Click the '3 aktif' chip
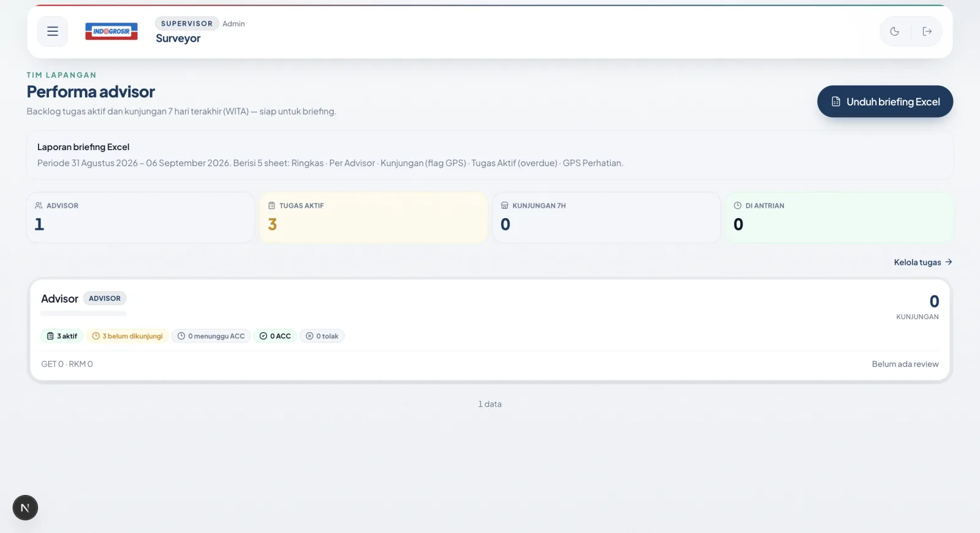The image size is (980, 533). click(62, 336)
